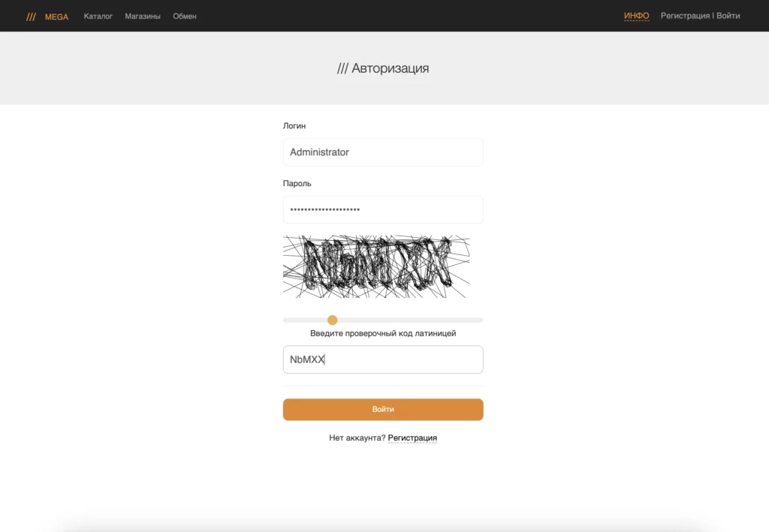Follow the Регистрация link under Нет аккаунта
The image size is (769, 532).
[412, 438]
